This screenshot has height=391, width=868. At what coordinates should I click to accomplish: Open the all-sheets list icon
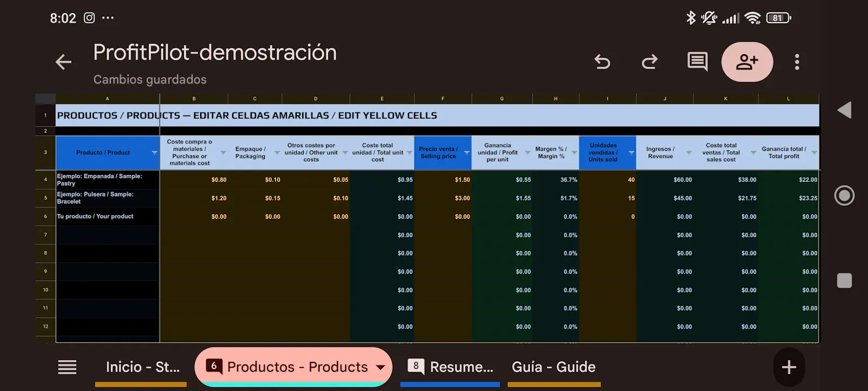(x=67, y=367)
